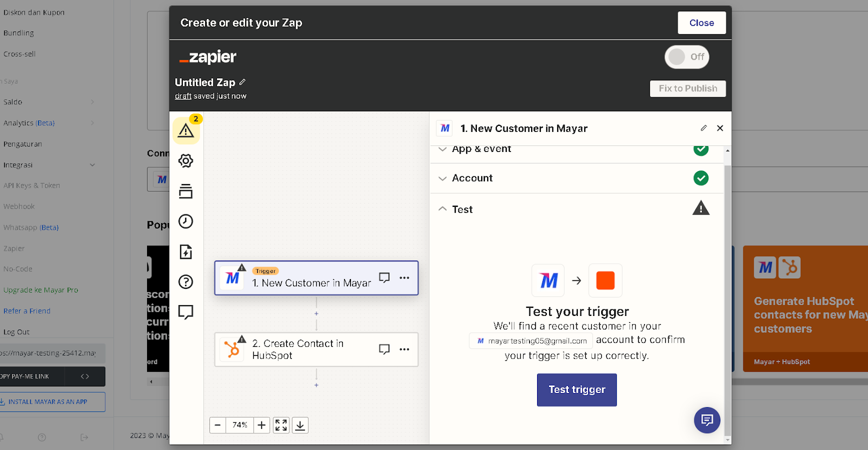Close the Create or edit your Zap dialog

701,23
